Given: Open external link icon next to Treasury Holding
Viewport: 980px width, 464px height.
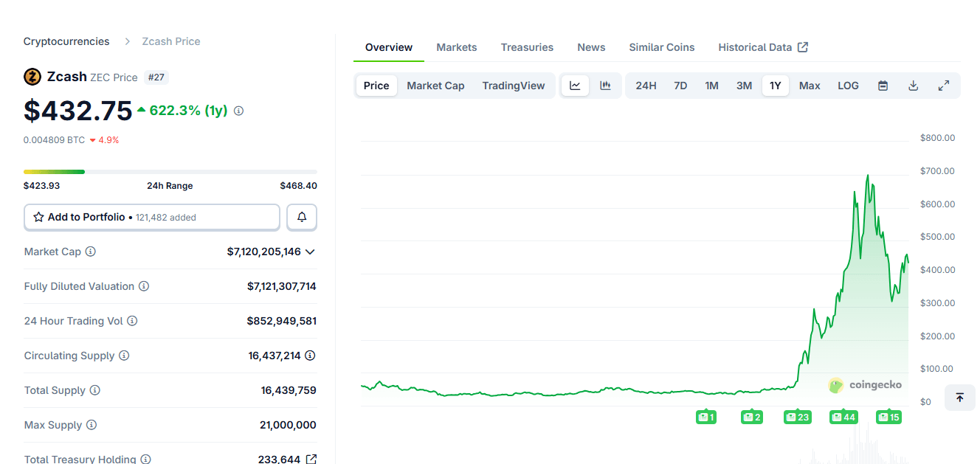Looking at the screenshot, I should 311,459.
